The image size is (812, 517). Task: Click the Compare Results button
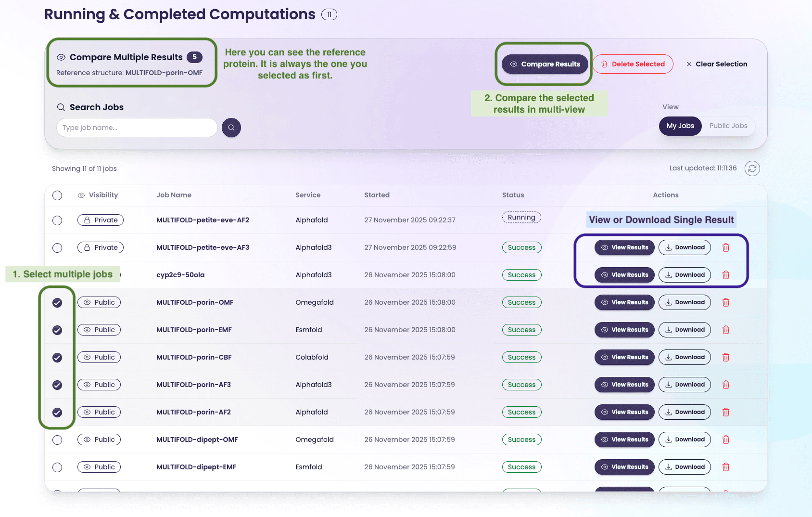click(544, 64)
